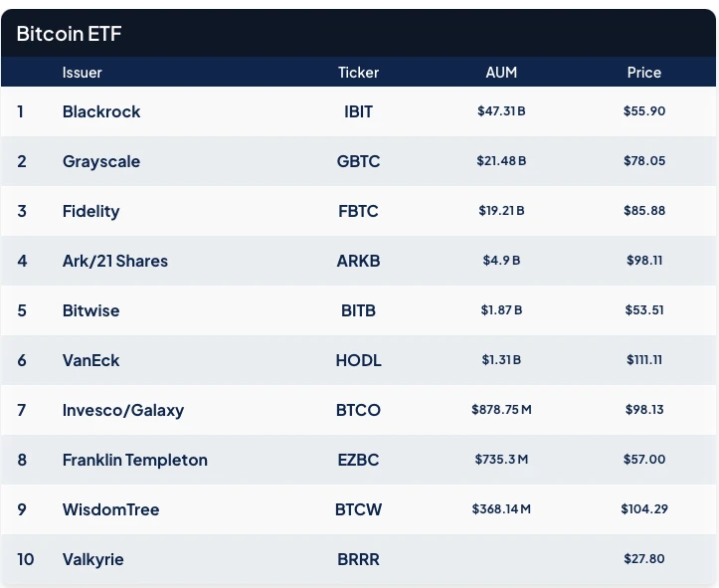Click the HODL ticker symbol
The height and width of the screenshot is (588, 719).
tap(358, 360)
